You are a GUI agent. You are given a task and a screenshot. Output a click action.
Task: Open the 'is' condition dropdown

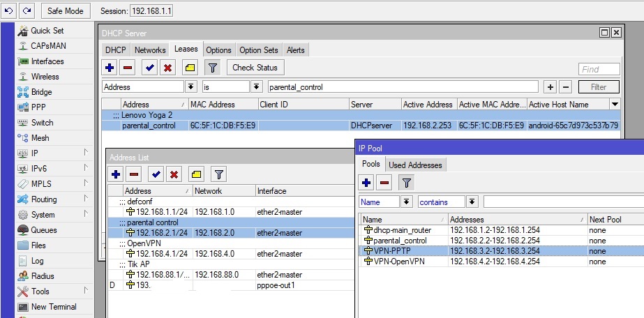coord(256,87)
